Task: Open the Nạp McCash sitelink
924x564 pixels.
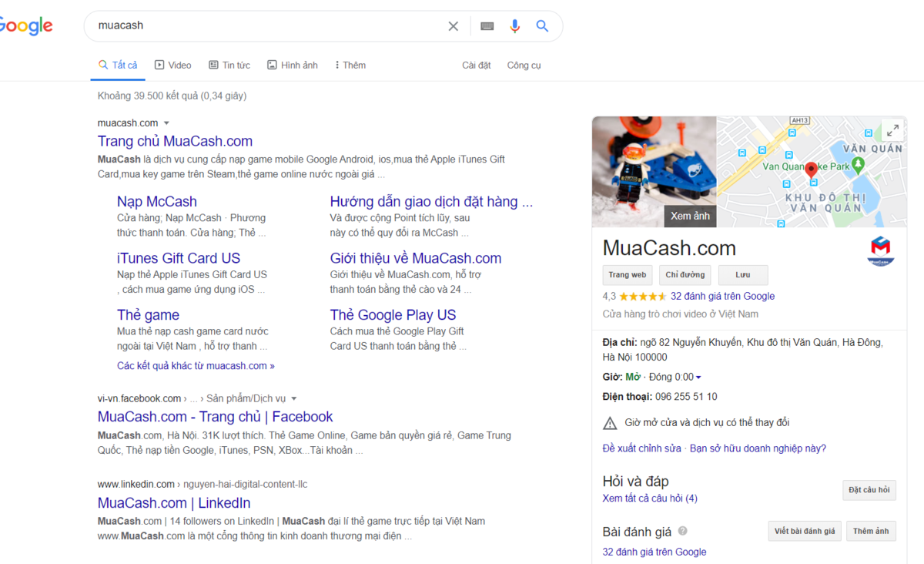Action: pos(157,202)
